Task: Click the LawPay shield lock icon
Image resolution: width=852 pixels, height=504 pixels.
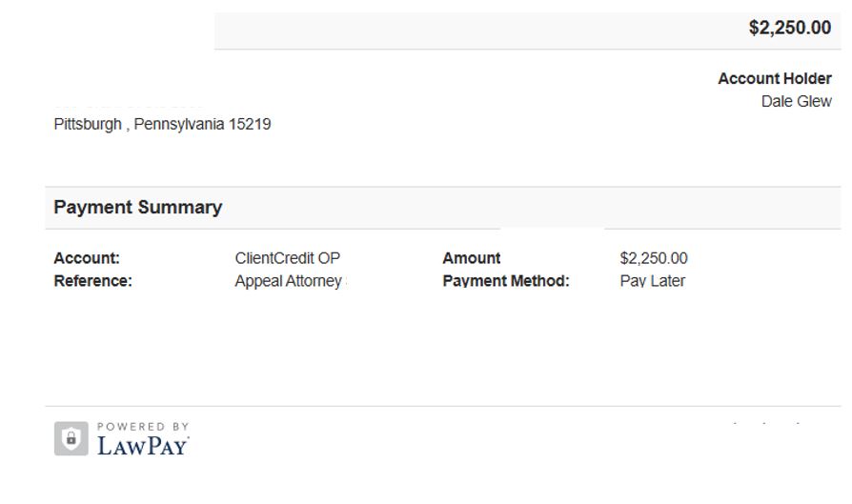Action: (x=71, y=438)
